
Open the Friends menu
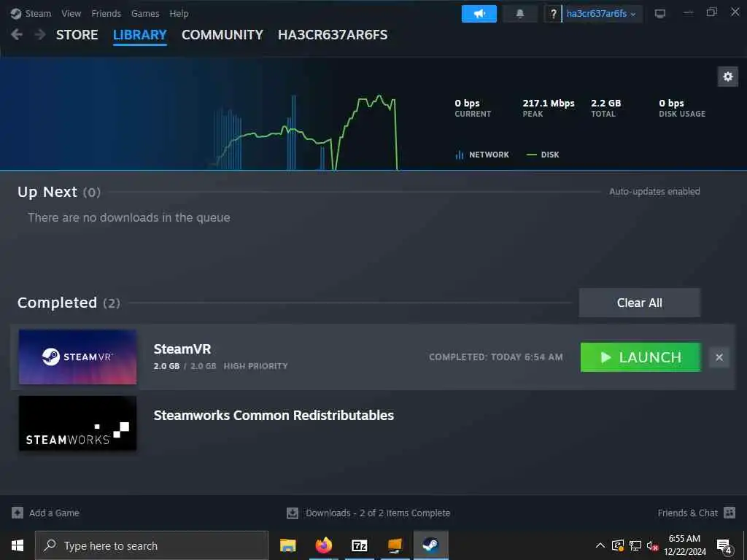pos(106,13)
